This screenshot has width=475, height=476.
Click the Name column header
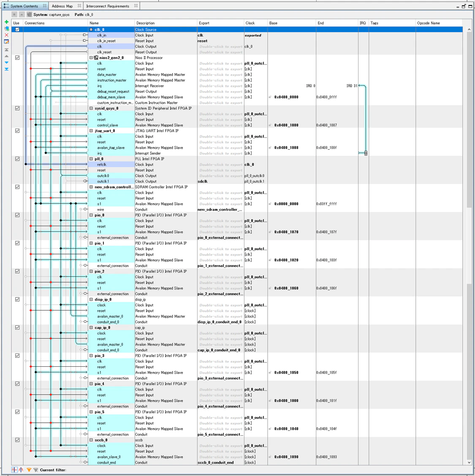111,23
